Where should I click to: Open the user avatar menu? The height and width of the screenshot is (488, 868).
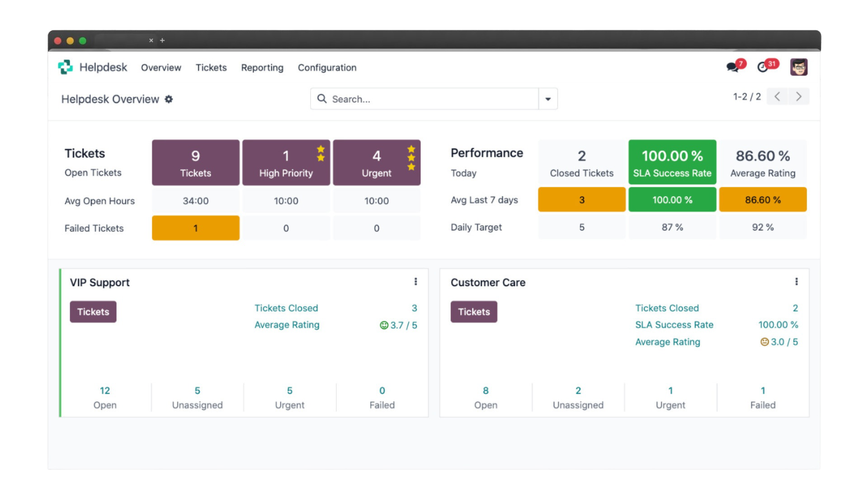click(799, 67)
